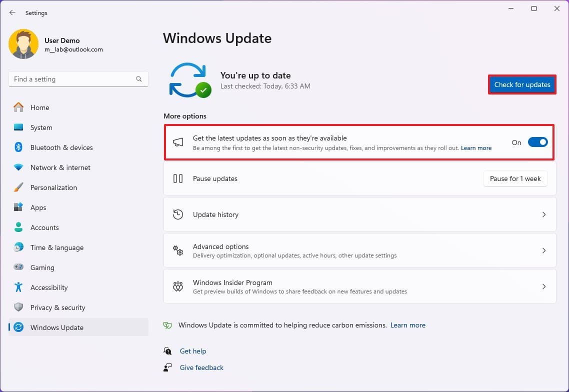Open the Gaming settings section

(x=42, y=267)
